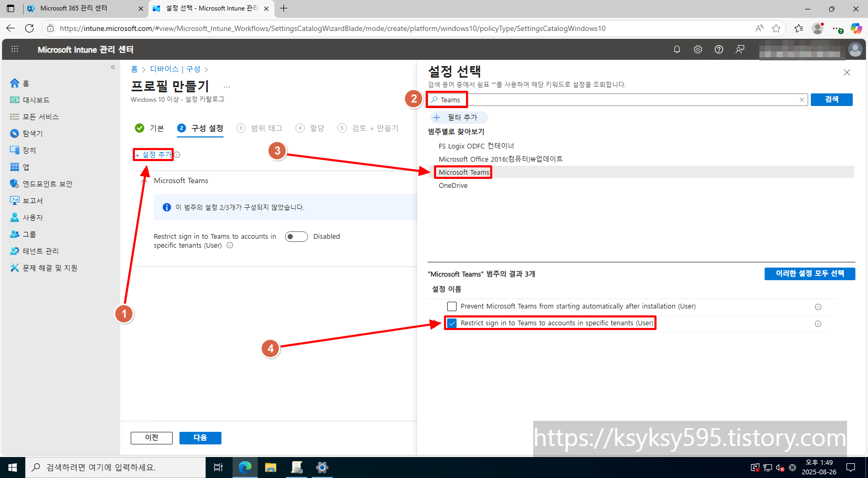Click the 다음 button

pyautogui.click(x=200, y=438)
